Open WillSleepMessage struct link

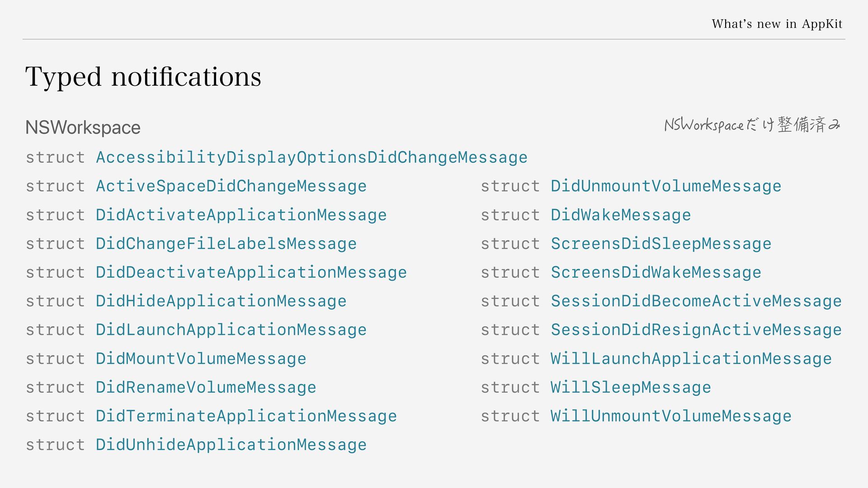(x=631, y=388)
